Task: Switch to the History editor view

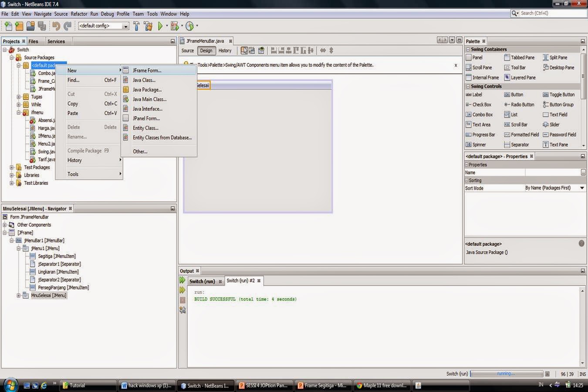Action: tap(225, 51)
